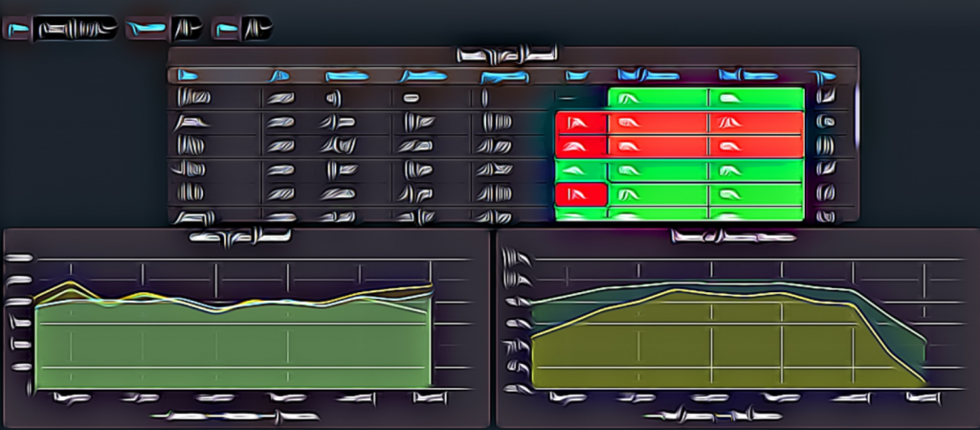This screenshot has height=430, width=980.
Task: Click the small red cell in the fifth row
Action: tap(580, 194)
